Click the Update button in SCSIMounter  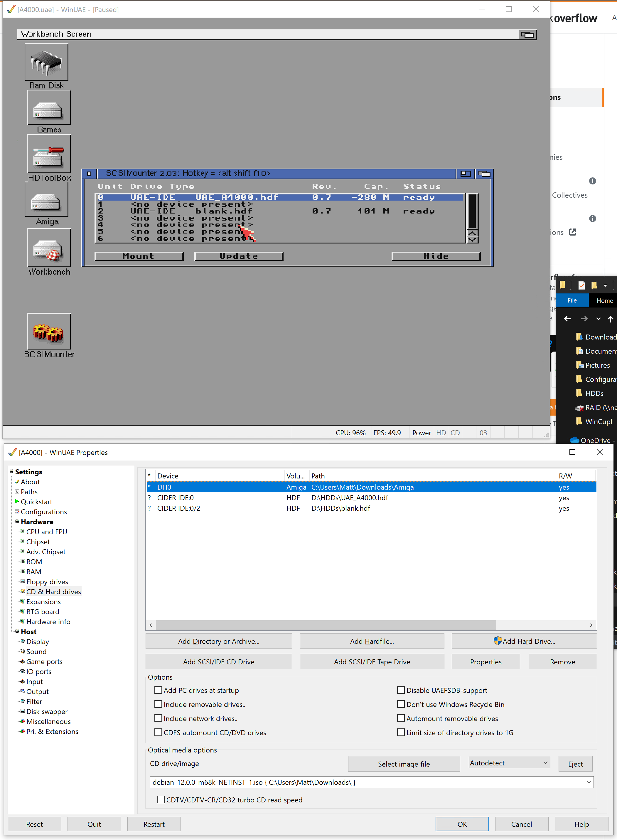tap(239, 256)
